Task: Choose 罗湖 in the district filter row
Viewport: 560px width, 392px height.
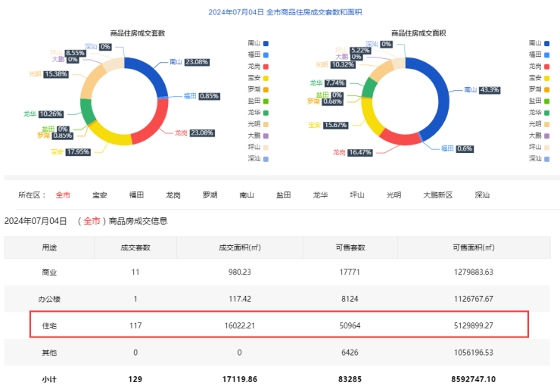Action: [210, 195]
